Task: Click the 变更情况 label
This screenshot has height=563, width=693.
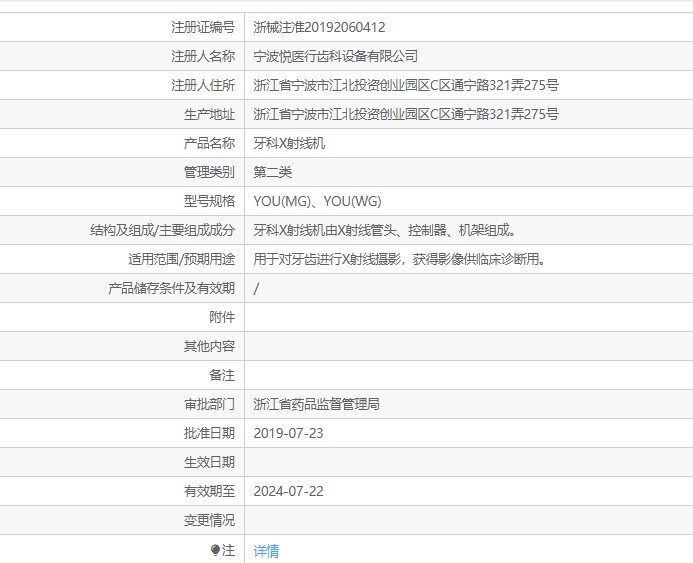Action: pyautogui.click(x=209, y=520)
